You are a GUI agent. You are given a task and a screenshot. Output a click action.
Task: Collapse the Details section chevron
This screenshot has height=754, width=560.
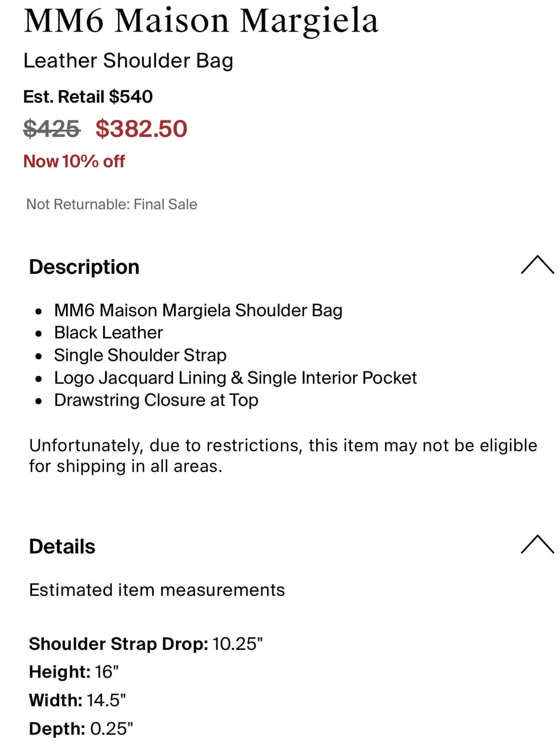point(537,544)
